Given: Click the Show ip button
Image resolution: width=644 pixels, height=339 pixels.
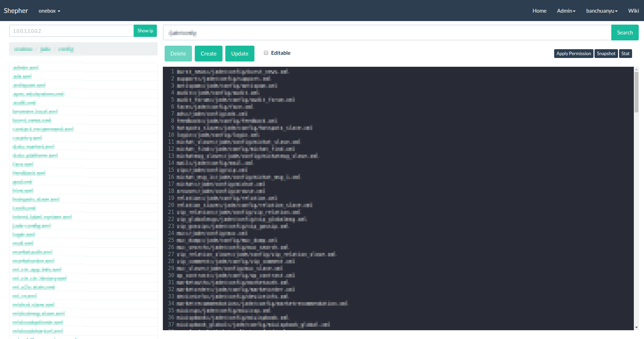Looking at the screenshot, I should pos(145,31).
